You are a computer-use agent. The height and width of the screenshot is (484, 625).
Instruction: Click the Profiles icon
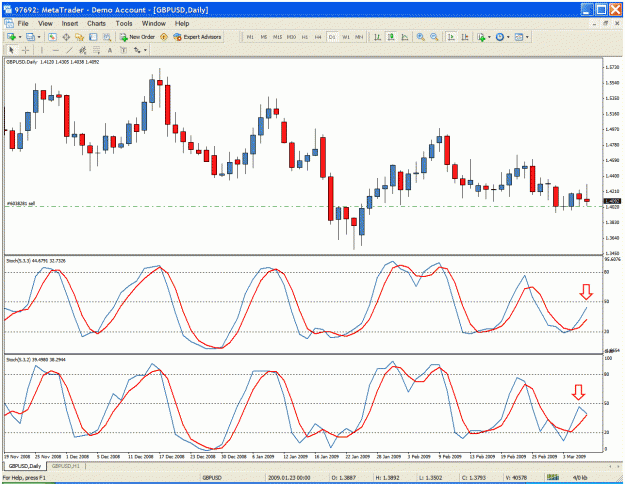tap(30, 37)
